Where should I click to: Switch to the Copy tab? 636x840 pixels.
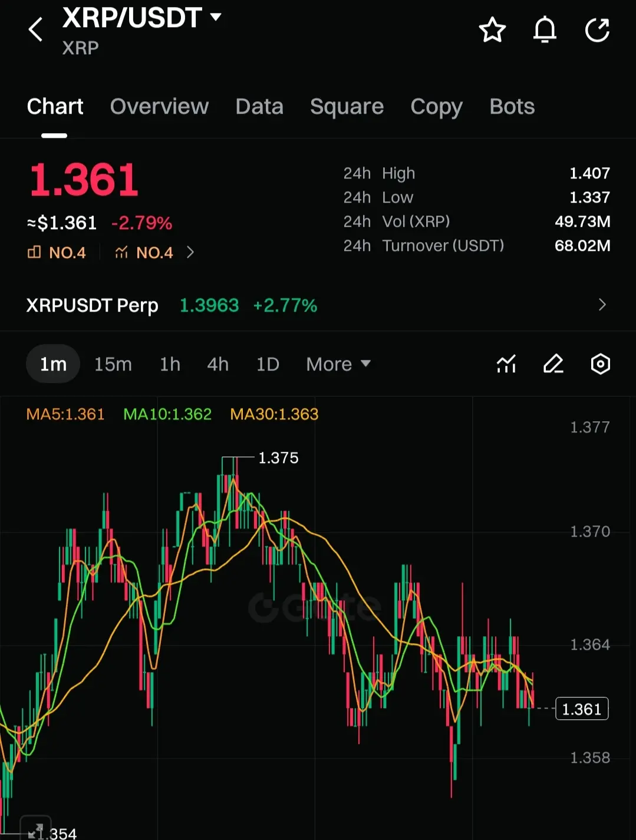tap(436, 107)
